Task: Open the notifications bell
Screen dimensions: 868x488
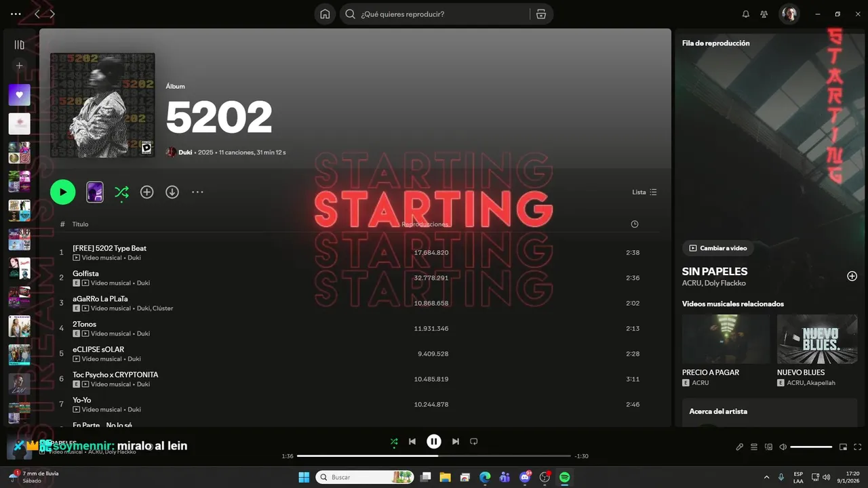Action: (746, 14)
